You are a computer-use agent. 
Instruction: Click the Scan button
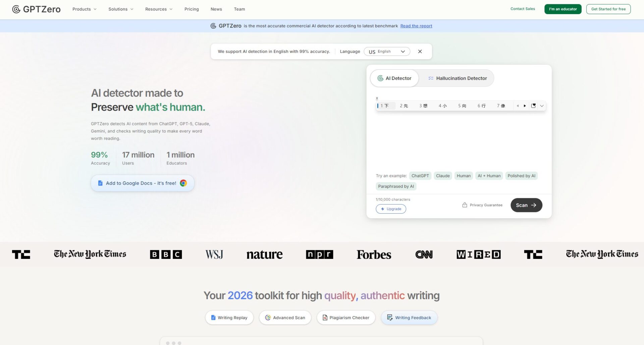point(526,205)
